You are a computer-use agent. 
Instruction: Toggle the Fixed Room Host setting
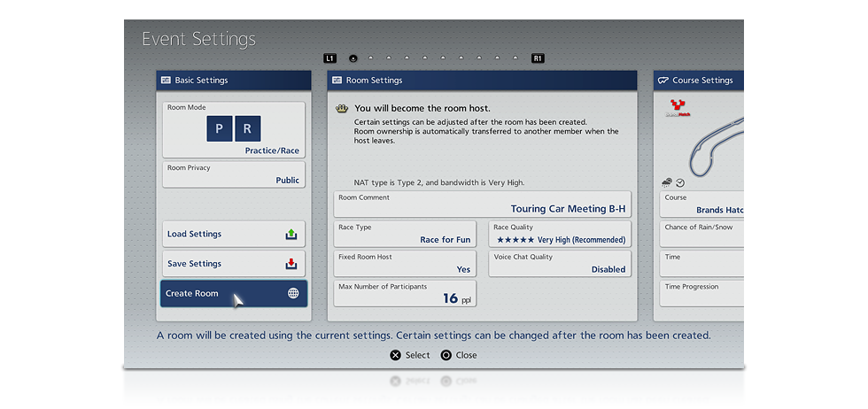406,264
